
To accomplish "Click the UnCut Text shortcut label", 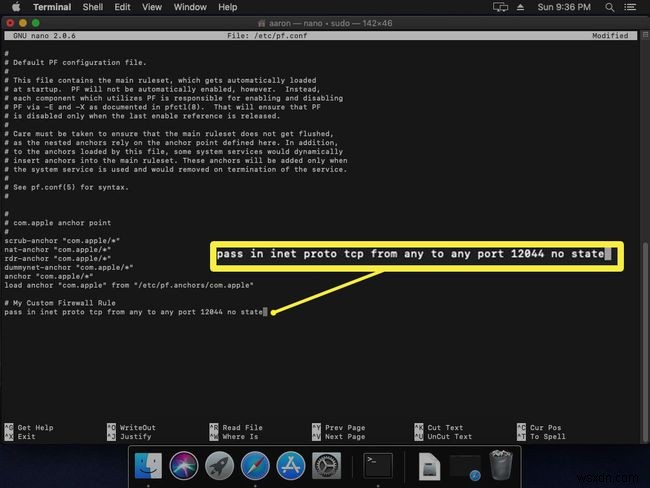I will click(449, 437).
